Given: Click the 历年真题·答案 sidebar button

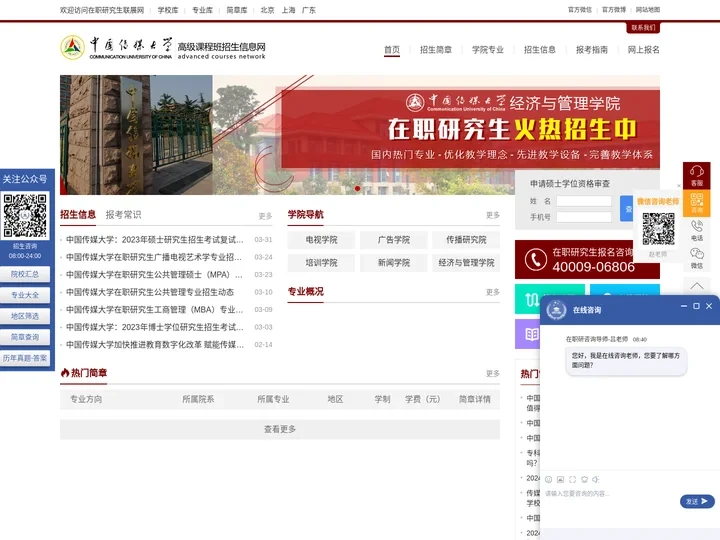Looking at the screenshot, I should (25, 358).
